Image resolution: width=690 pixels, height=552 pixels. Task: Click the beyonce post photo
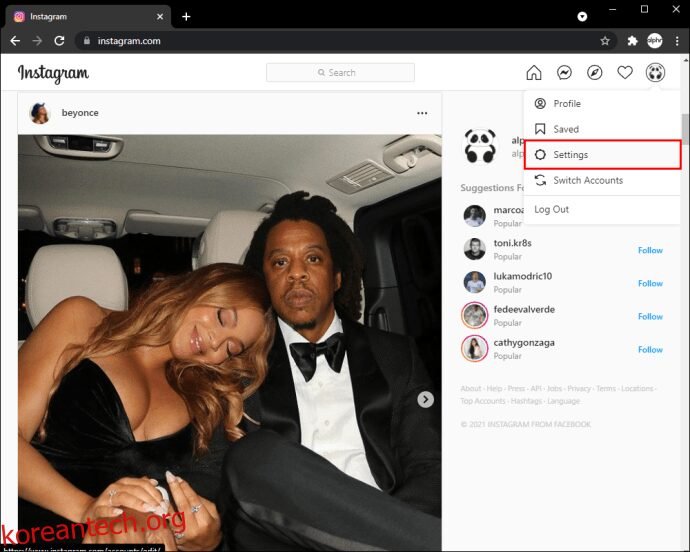[230, 342]
